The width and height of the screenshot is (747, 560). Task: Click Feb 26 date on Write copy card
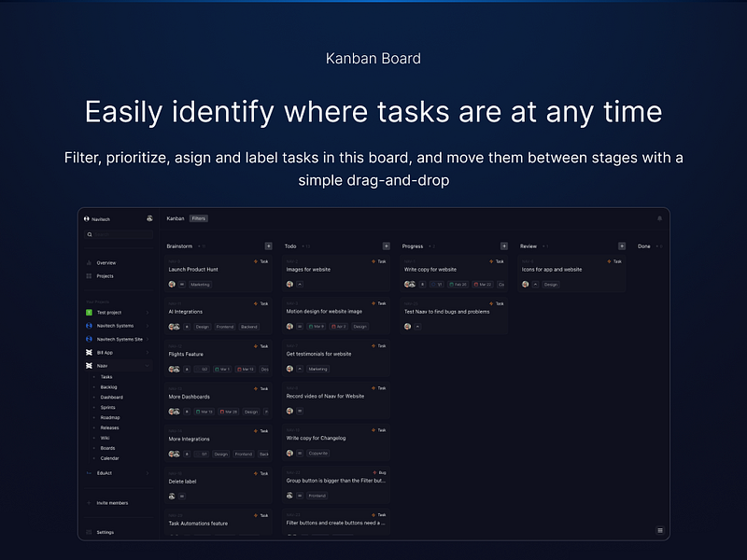[458, 285]
